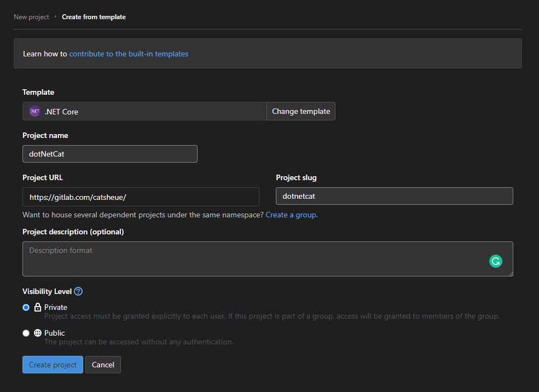Click the breadcrumb chevron separator
This screenshot has width=539, height=392.
point(55,17)
